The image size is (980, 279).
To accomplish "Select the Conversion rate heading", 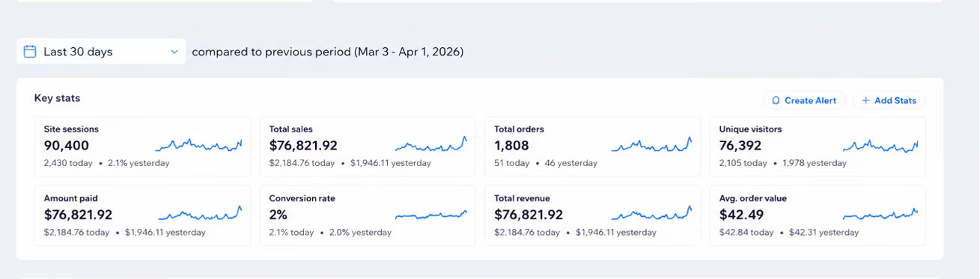I will 302,199.
